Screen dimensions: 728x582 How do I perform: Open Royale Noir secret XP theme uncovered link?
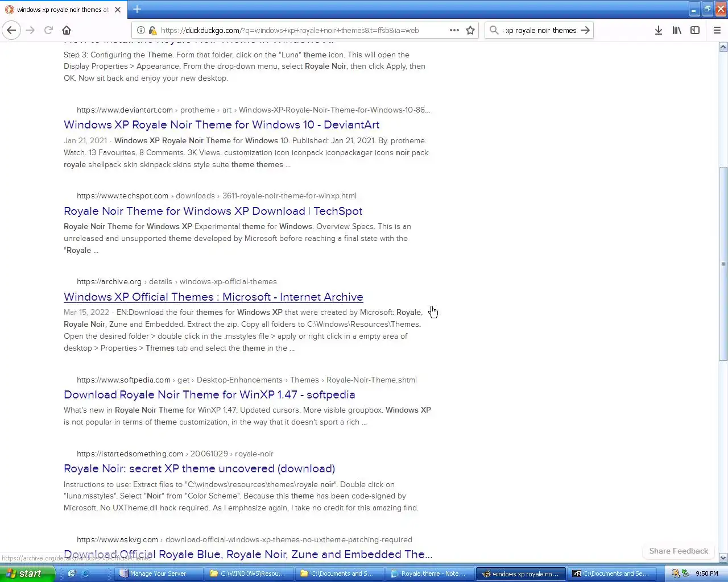click(199, 468)
